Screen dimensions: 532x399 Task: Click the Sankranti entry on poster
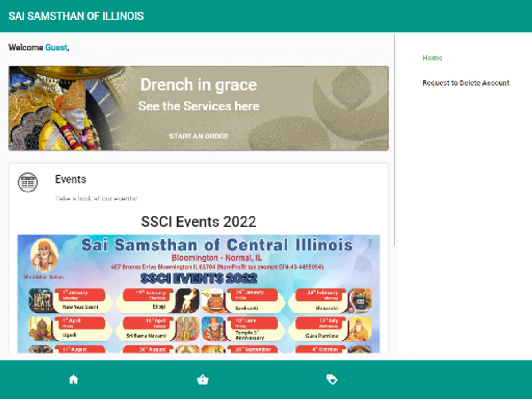243,300
